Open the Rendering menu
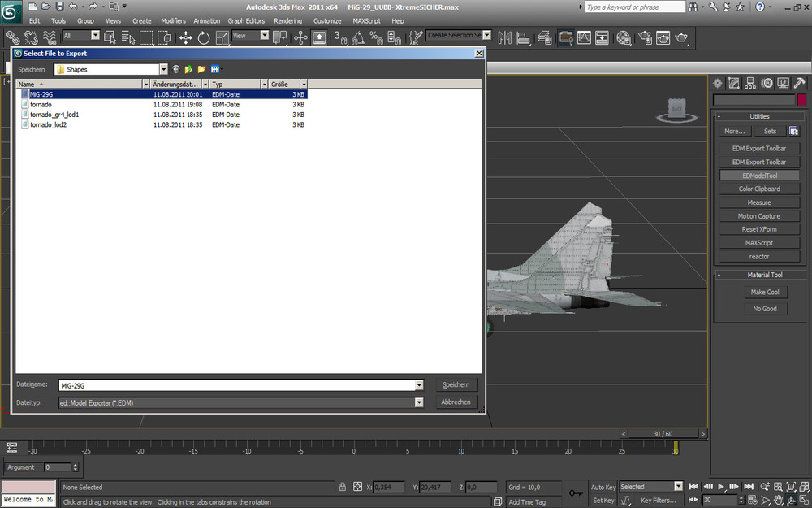Screen dimensions: 812x508 tap(287, 20)
